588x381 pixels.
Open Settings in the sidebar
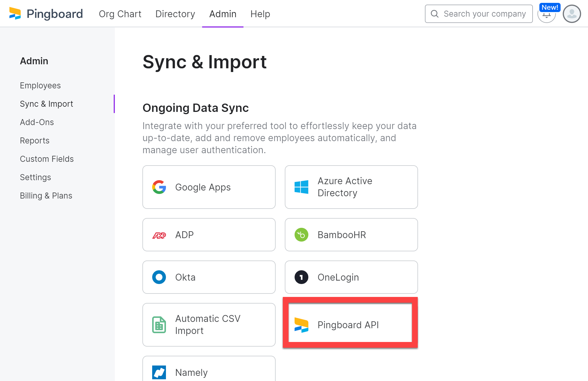35,177
